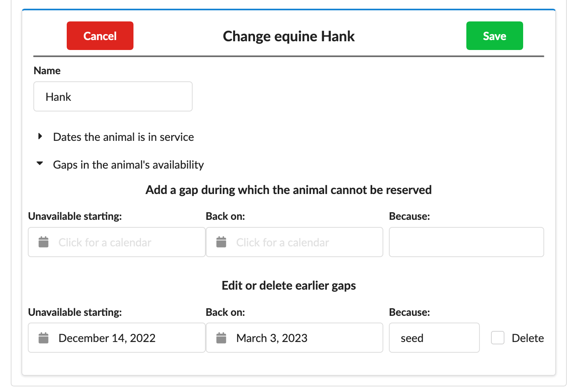Edit the Name field containing Hank
Viewport: 572px width, 392px height.
point(113,96)
